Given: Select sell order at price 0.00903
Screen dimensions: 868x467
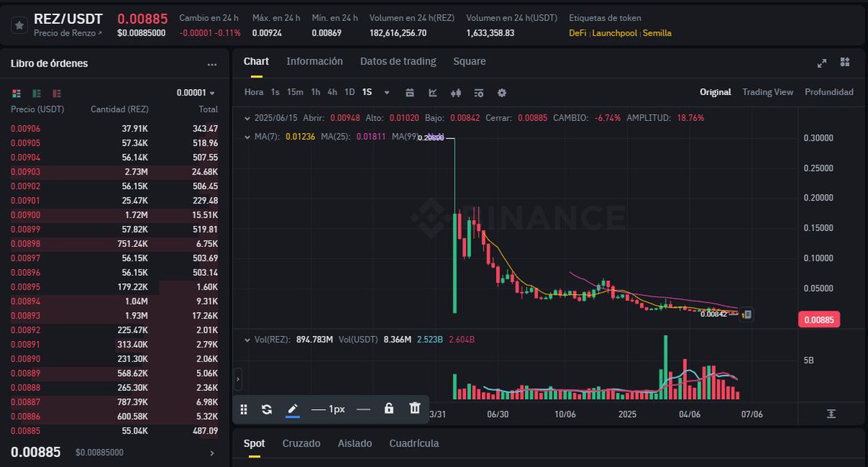Looking at the screenshot, I should (114, 172).
